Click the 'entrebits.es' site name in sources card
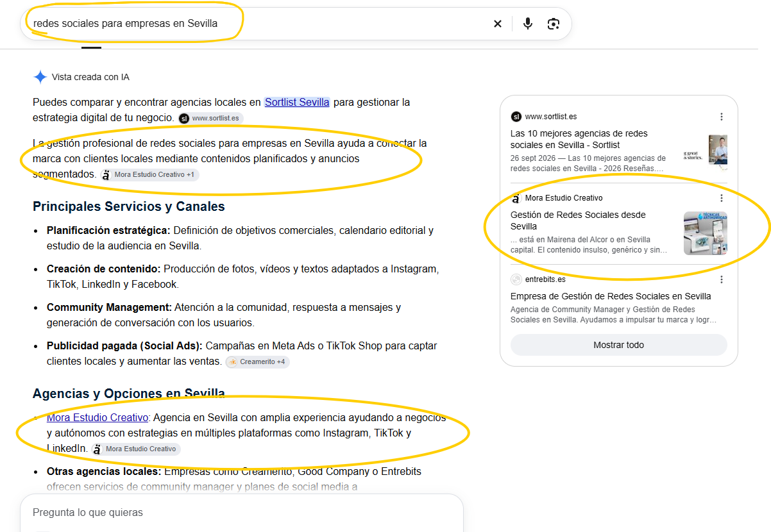The width and height of the screenshot is (771, 532). point(545,279)
